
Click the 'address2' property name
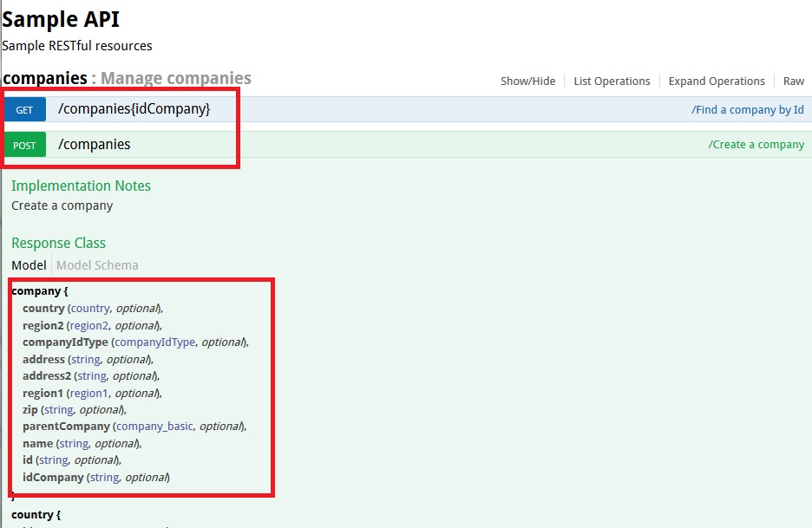pos(47,375)
